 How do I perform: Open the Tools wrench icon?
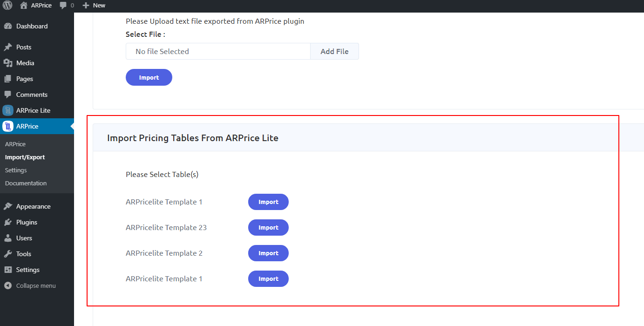(x=7, y=254)
